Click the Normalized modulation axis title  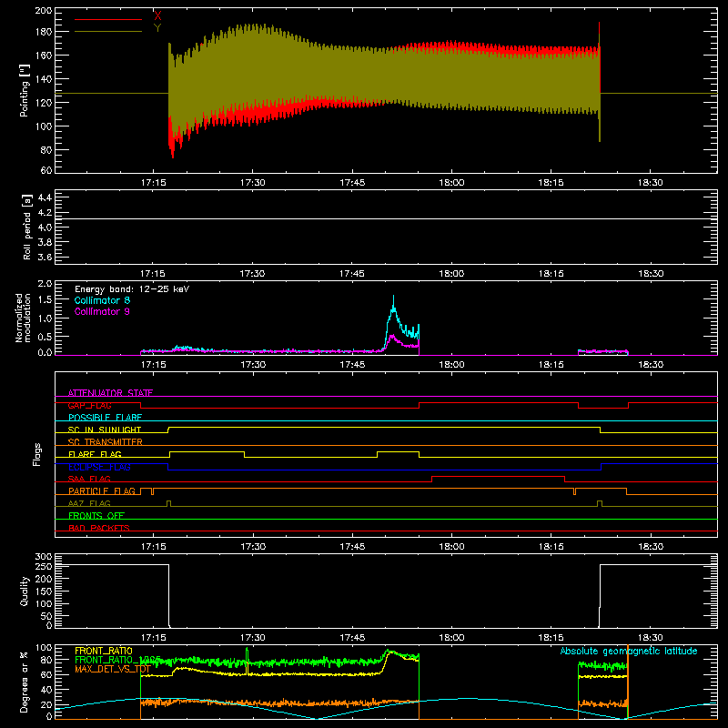pos(24,318)
